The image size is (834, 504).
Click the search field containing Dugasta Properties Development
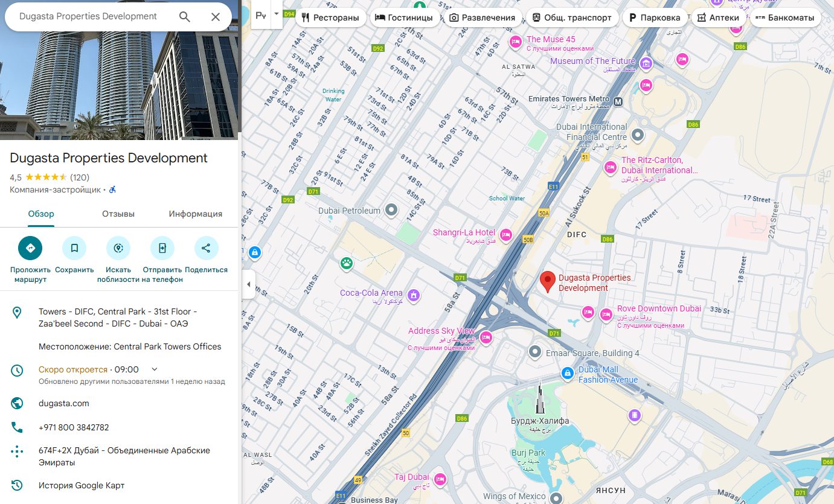tap(88, 16)
